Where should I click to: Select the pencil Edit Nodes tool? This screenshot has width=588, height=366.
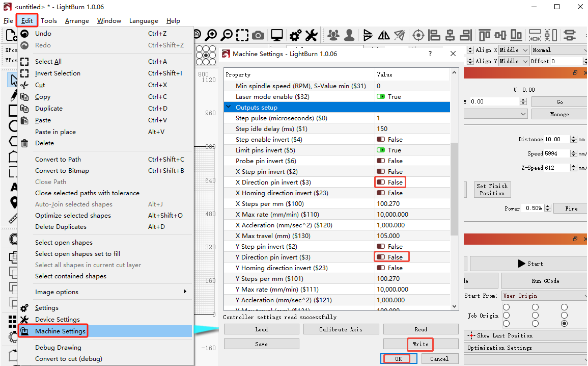[x=14, y=95]
